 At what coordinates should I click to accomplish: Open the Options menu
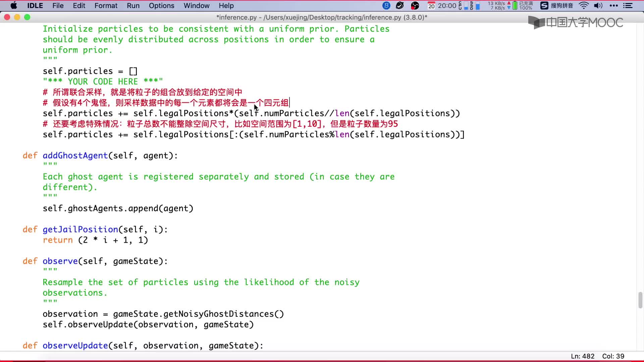click(162, 6)
